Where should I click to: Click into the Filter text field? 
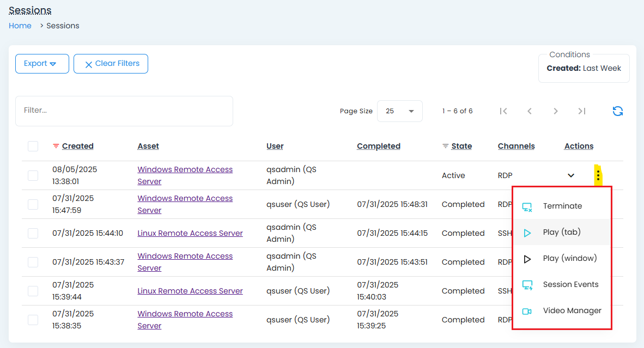(124, 111)
